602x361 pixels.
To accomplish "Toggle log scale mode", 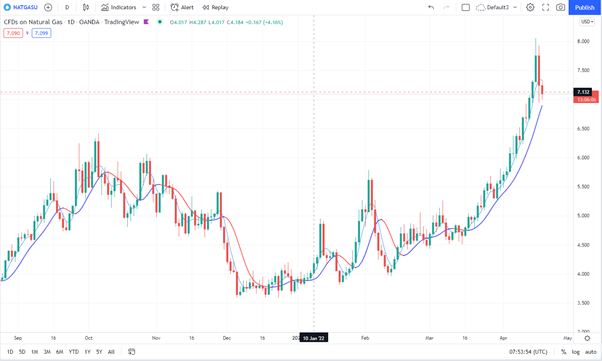I will [x=576, y=352].
